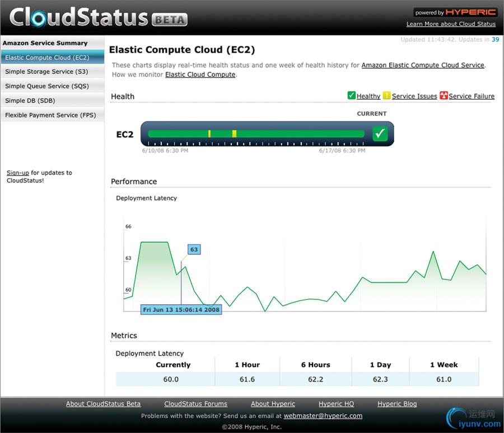The height and width of the screenshot is (433, 504).
Task: Click the '1 Day' column header
Action: pyautogui.click(x=380, y=365)
